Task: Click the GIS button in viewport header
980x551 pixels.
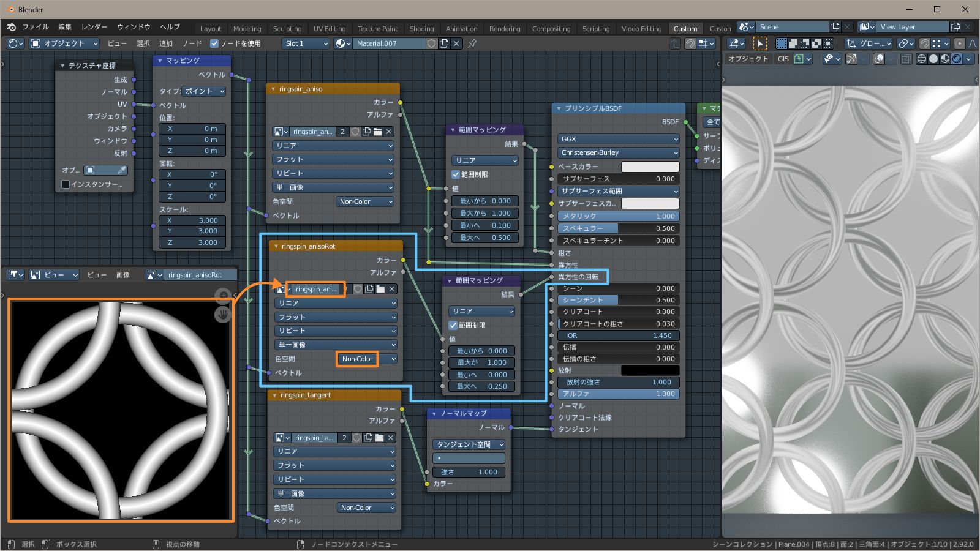Action: pos(783,59)
